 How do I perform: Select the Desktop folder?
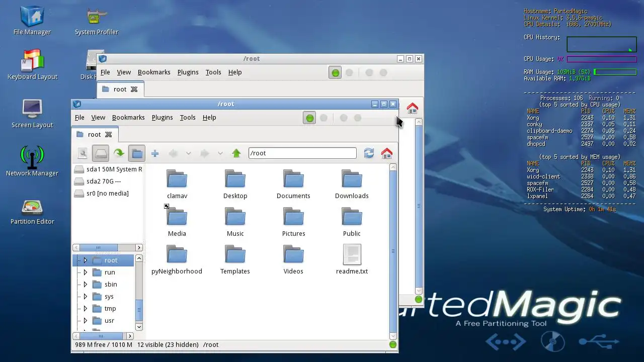click(235, 184)
